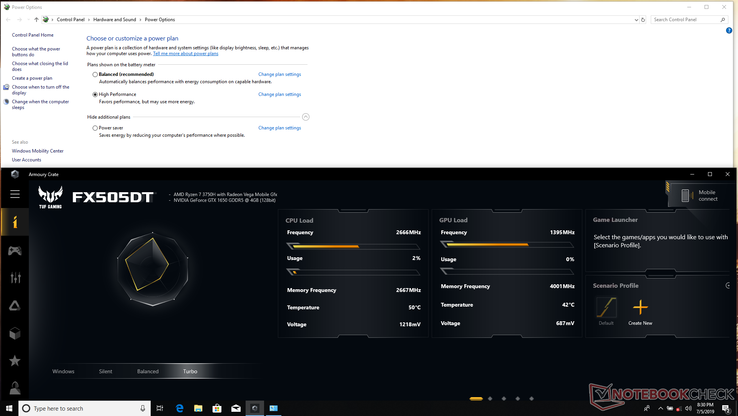Image resolution: width=738 pixels, height=416 pixels.
Task: Click the GPU Frequency bar
Action: [507, 245]
